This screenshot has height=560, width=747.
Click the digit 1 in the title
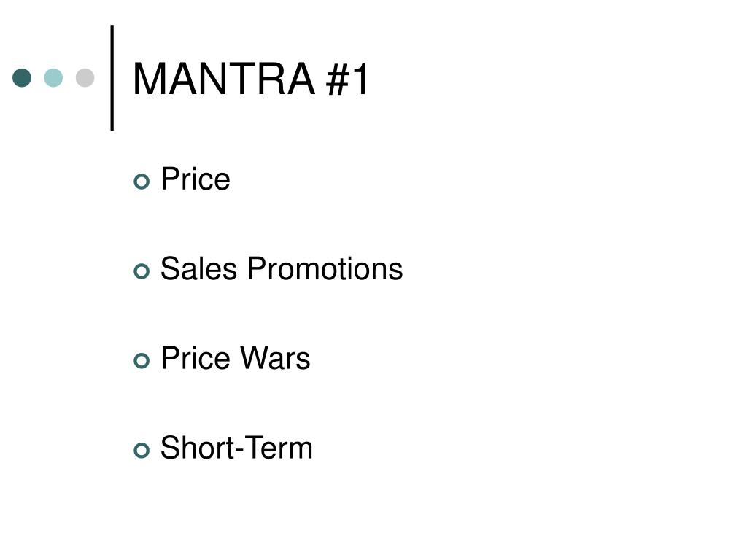(x=360, y=79)
